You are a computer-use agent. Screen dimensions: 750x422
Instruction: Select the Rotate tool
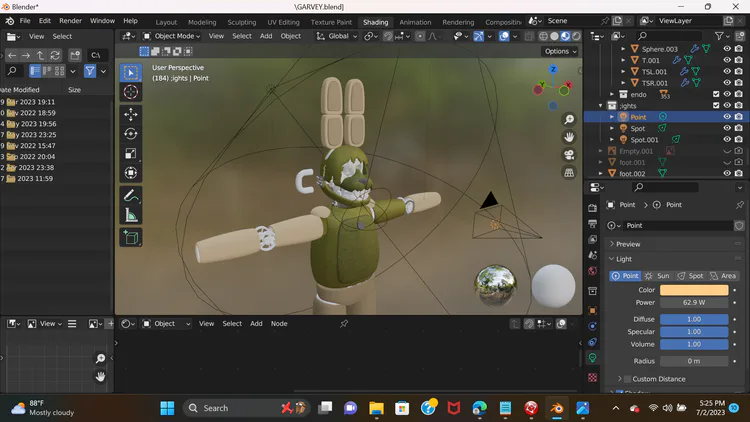[x=131, y=134]
